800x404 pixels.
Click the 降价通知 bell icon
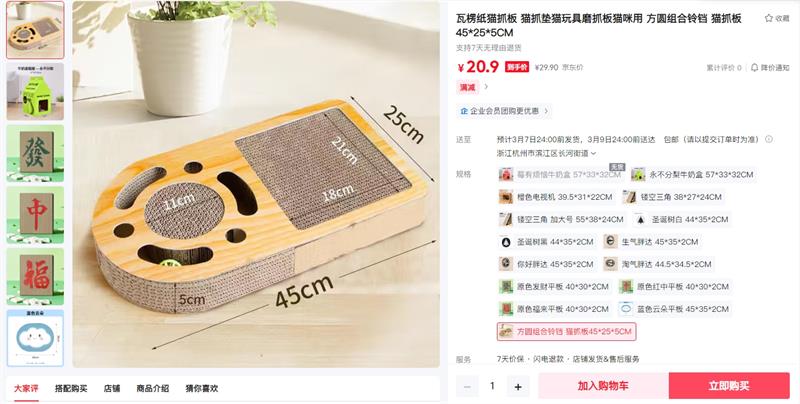pos(754,67)
